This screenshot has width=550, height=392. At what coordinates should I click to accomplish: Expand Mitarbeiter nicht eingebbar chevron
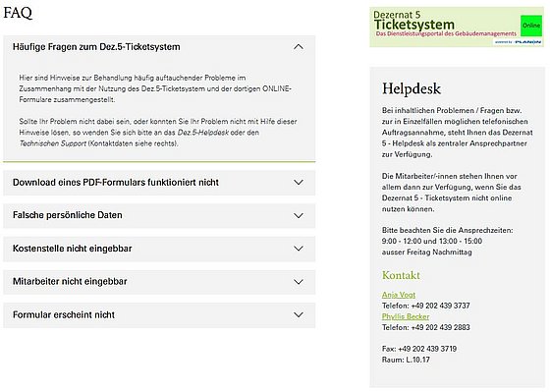299,282
